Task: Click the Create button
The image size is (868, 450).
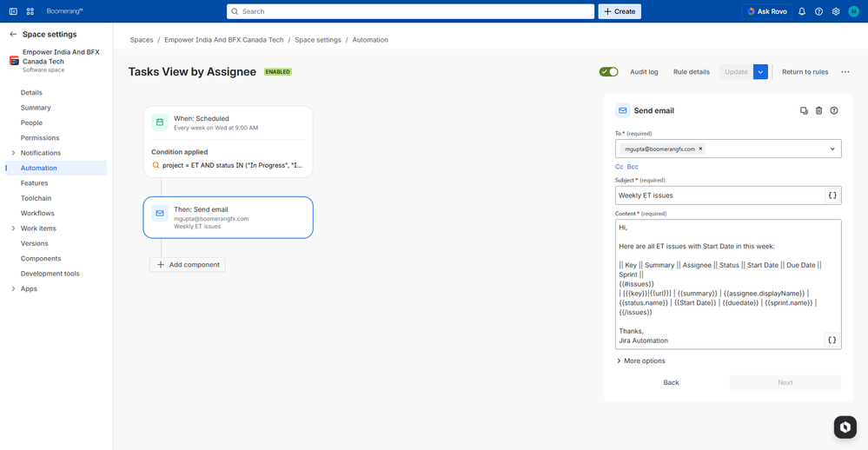Action: click(x=620, y=11)
